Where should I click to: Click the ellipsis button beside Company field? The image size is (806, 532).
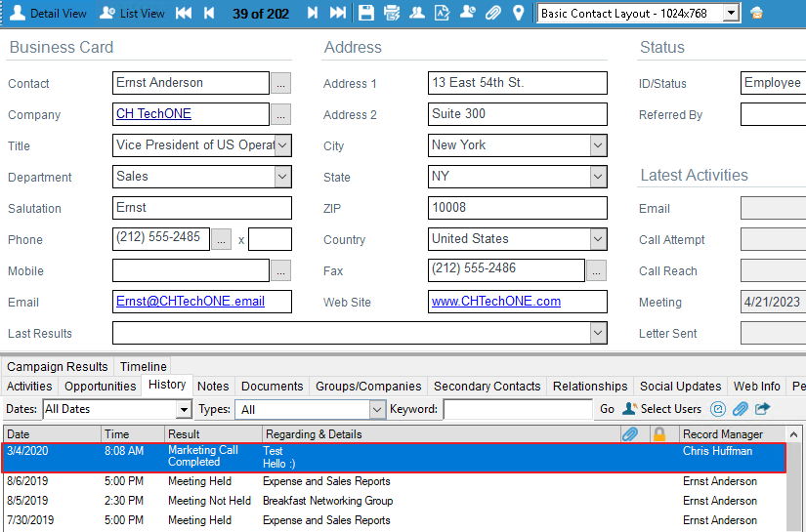(x=280, y=114)
